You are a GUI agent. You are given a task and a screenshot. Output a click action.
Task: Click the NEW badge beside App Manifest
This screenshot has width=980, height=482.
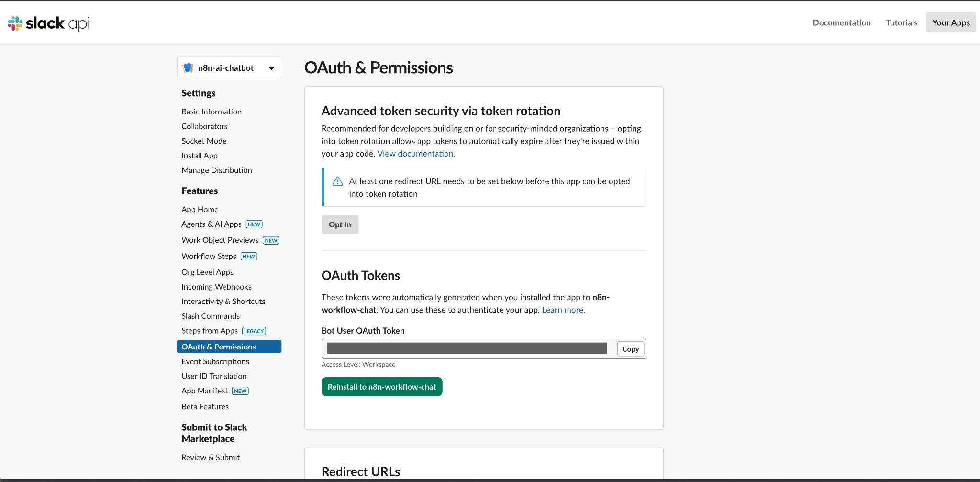coord(240,391)
